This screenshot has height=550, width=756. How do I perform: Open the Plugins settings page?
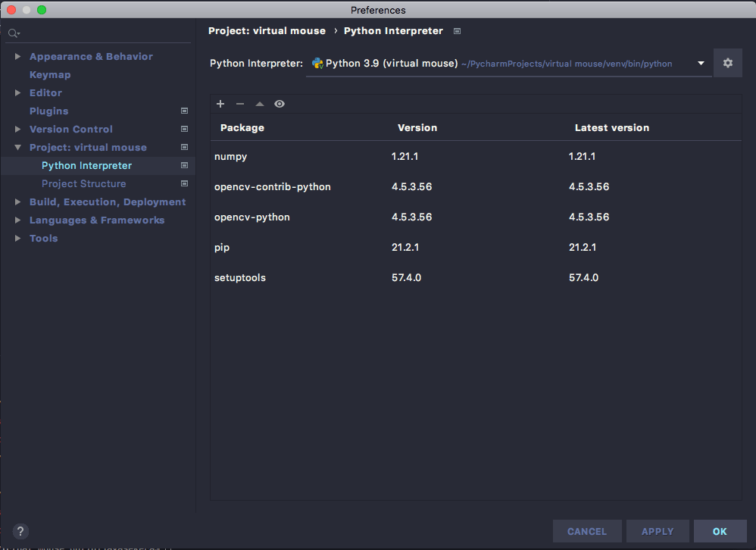pyautogui.click(x=48, y=111)
